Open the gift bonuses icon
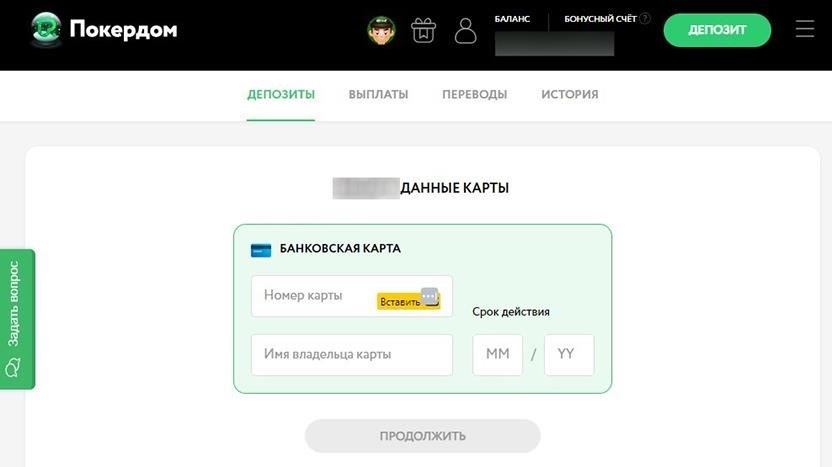The height and width of the screenshot is (467, 832). (423, 30)
